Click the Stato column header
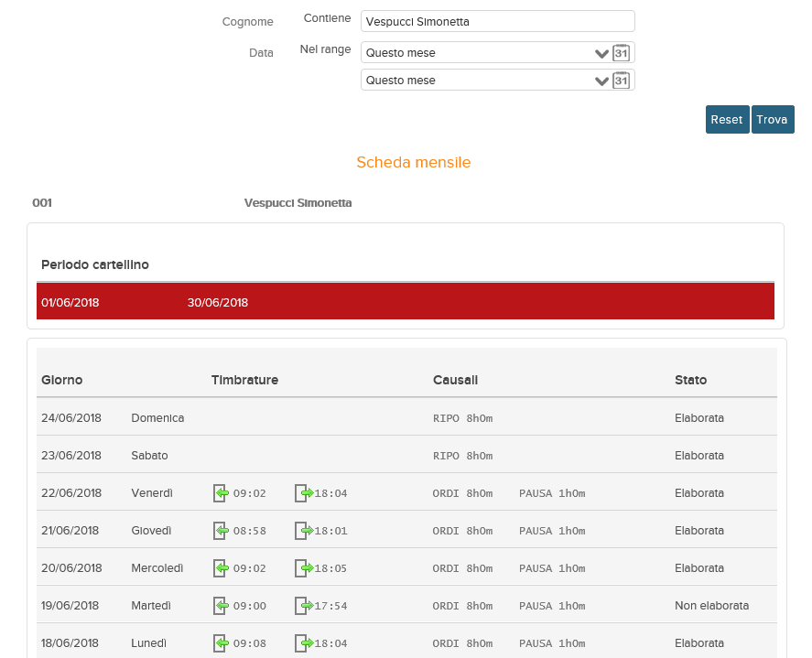Image resolution: width=812 pixels, height=658 pixels. click(690, 380)
